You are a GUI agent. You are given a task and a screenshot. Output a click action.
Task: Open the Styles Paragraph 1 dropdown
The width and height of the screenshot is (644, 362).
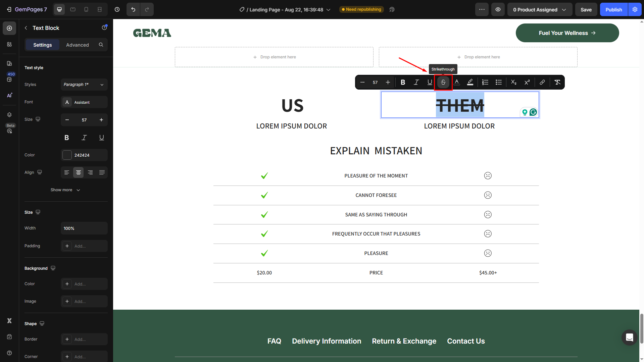point(84,85)
